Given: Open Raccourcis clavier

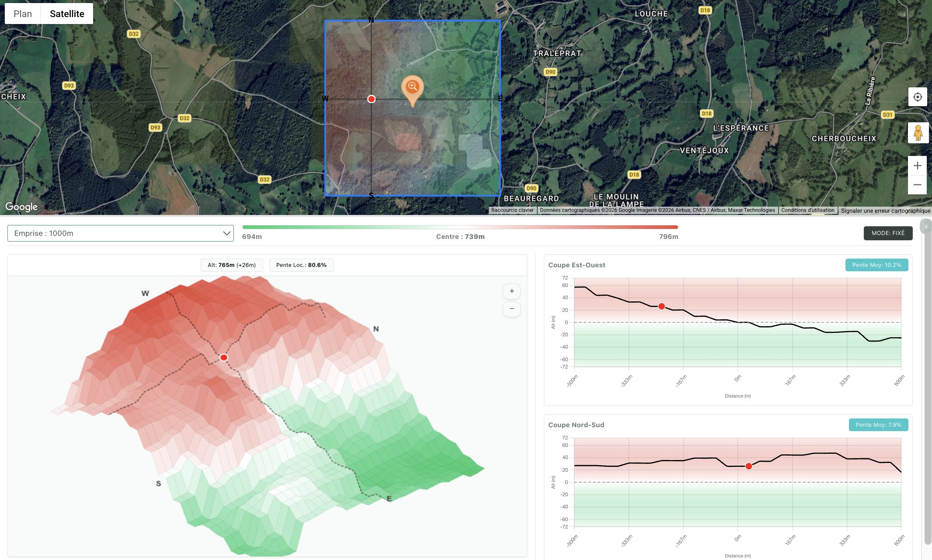Looking at the screenshot, I should pyautogui.click(x=512, y=210).
